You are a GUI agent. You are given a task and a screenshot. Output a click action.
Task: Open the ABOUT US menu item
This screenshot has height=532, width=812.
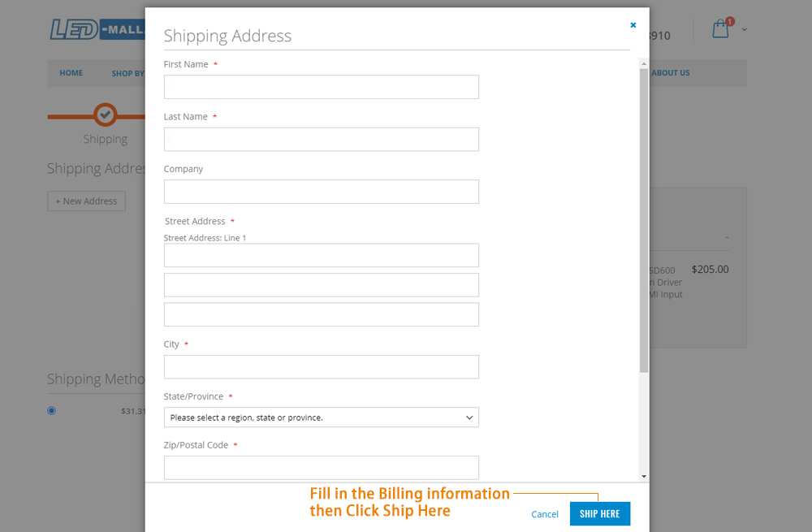[670, 73]
